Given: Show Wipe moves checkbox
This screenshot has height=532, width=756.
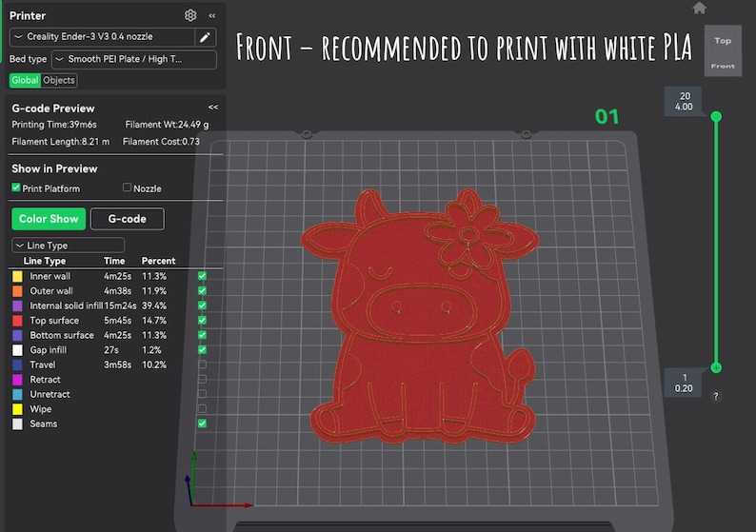Looking at the screenshot, I should [x=202, y=408].
